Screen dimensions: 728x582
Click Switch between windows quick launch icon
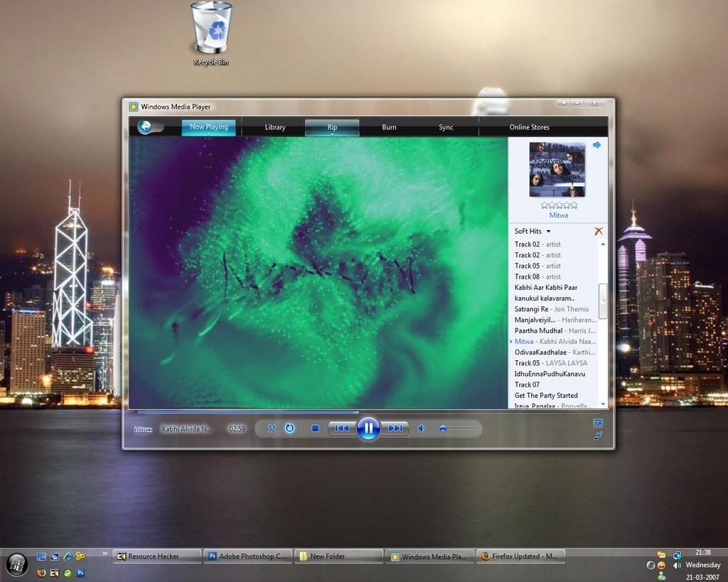54,556
